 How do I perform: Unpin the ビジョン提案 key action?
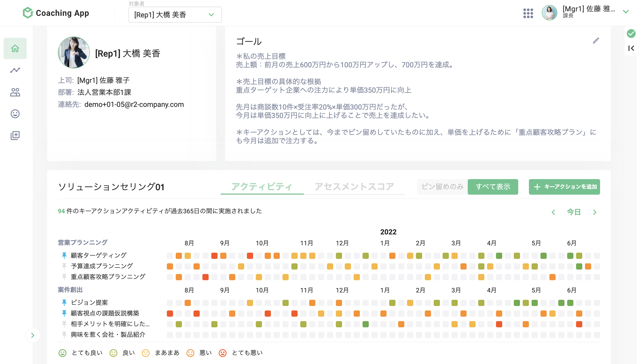point(64,302)
